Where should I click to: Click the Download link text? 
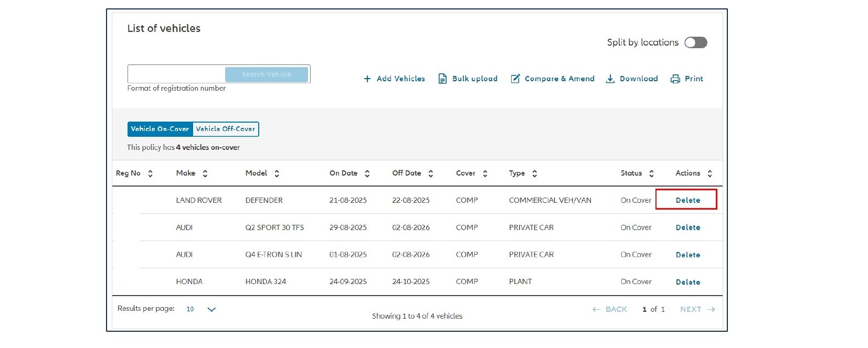[639, 79]
